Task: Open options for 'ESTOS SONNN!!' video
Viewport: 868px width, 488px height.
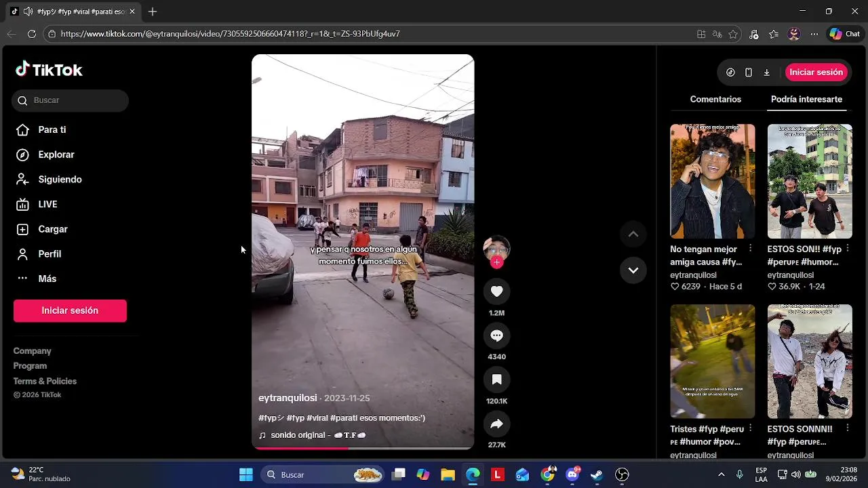Action: point(848,428)
